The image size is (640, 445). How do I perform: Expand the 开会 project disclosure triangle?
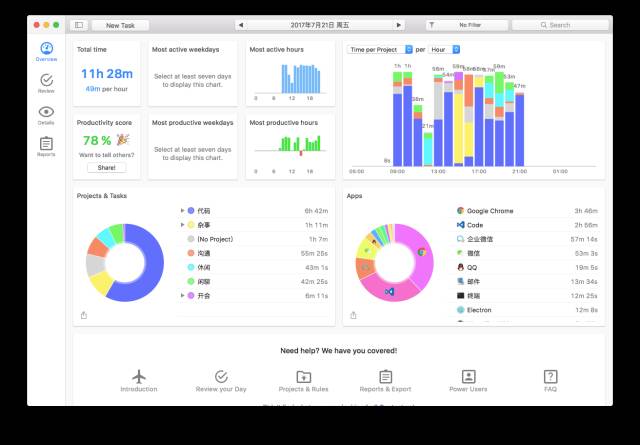182,296
